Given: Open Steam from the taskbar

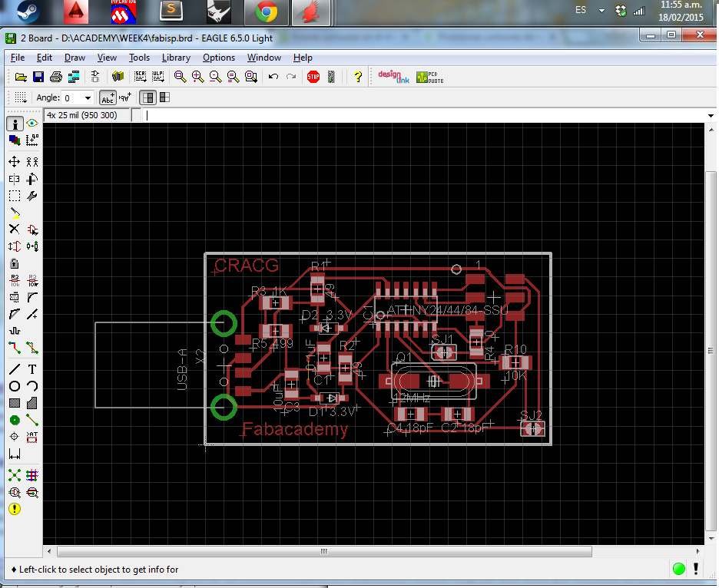Looking at the screenshot, I should 28,12.
